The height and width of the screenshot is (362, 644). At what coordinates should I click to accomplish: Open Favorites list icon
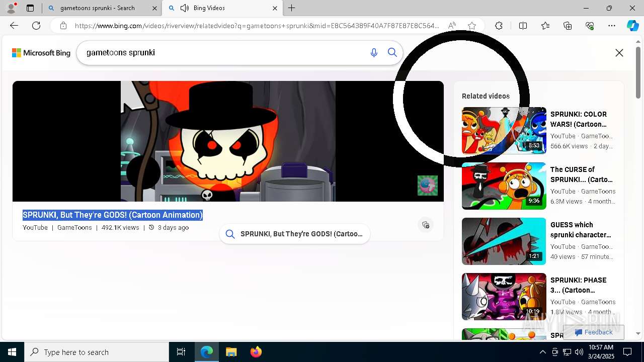coord(545,26)
